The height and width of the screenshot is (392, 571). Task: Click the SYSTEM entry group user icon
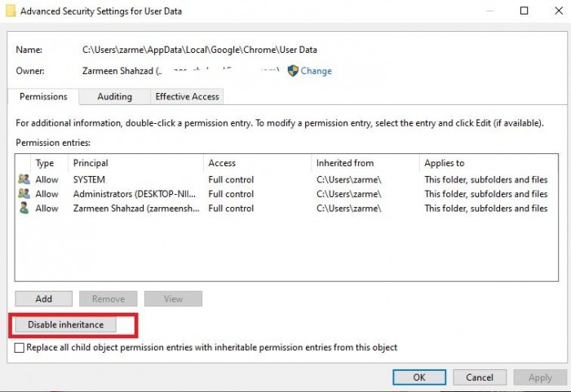(x=24, y=179)
